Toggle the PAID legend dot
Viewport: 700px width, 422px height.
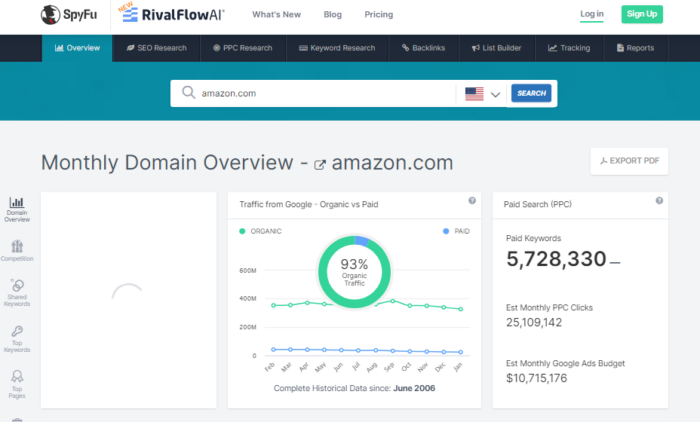click(x=446, y=231)
